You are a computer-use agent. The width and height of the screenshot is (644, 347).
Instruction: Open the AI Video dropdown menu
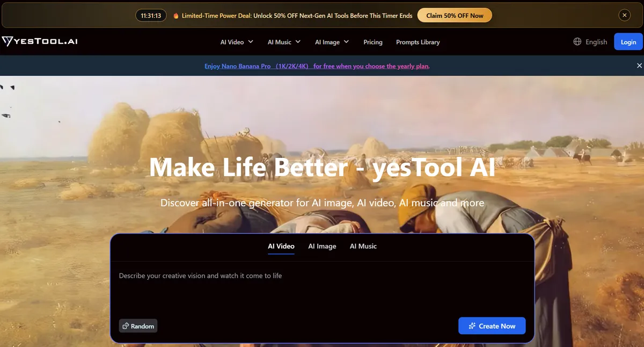pos(236,42)
